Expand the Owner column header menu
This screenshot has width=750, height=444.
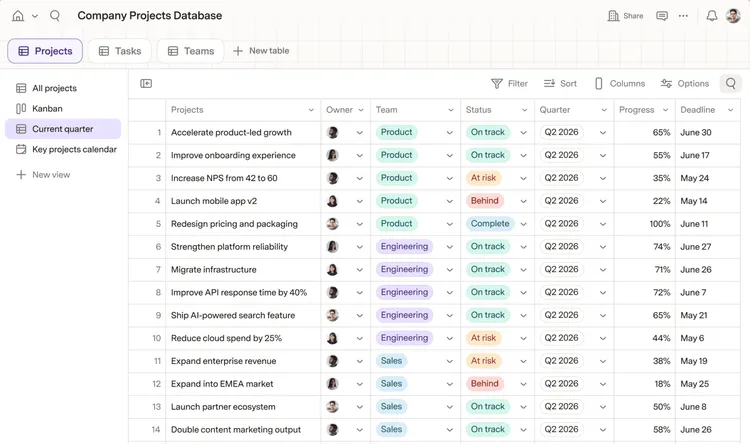click(x=361, y=110)
